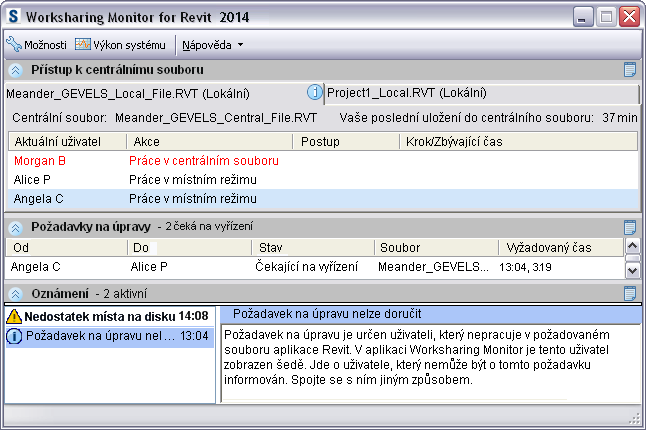This screenshot has height=430, width=646.
Task: Sort requests by Od column header
Action: point(66,248)
